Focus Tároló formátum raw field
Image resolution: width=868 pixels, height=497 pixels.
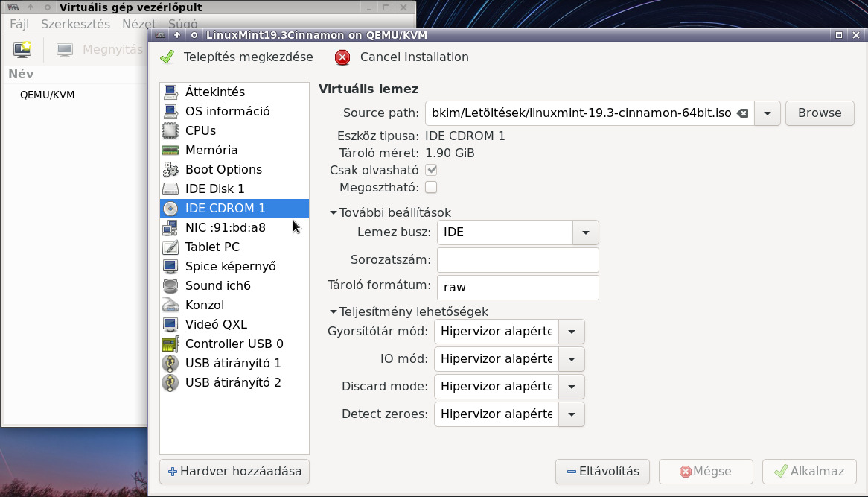(518, 288)
